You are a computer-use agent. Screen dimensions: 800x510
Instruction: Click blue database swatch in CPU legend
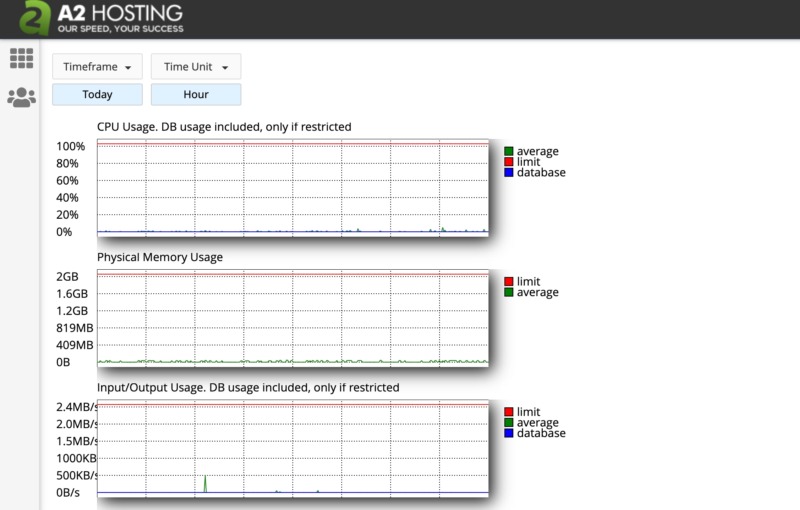pyautogui.click(x=509, y=172)
